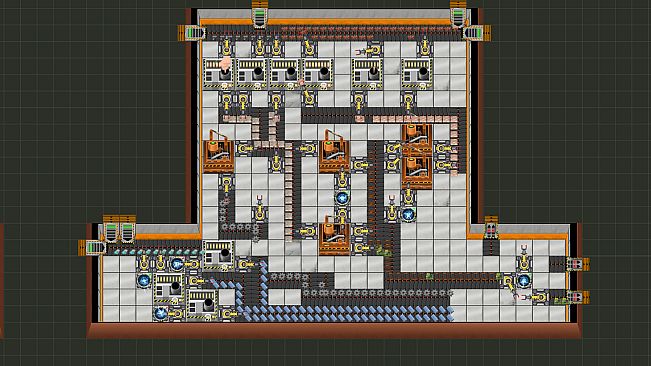The width and height of the screenshot is (651, 366).
Task: Select the side port feeding the cyan gem belt
Action: click(93, 248)
